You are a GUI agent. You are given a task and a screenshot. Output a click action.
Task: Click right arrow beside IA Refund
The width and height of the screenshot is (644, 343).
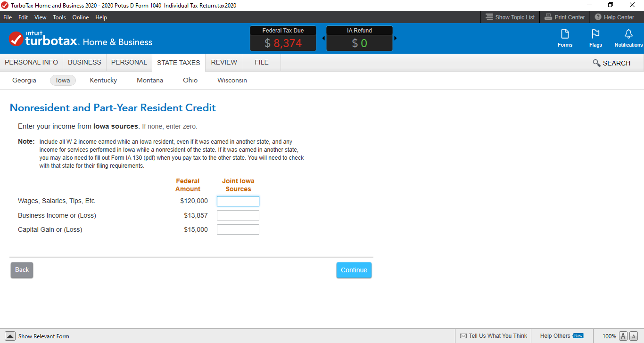click(x=396, y=38)
